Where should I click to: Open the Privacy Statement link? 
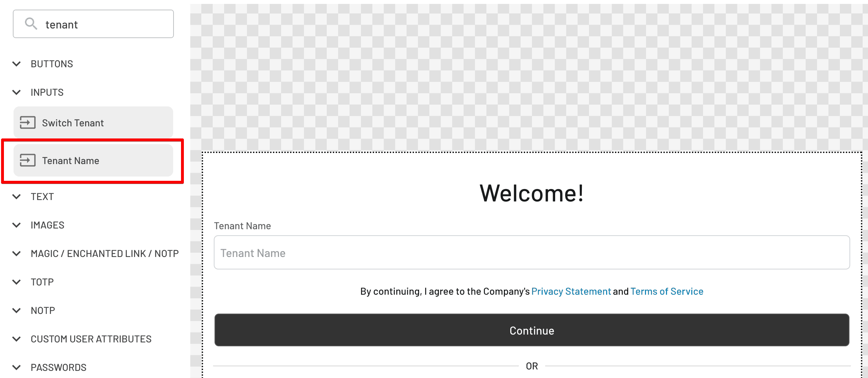coord(570,291)
